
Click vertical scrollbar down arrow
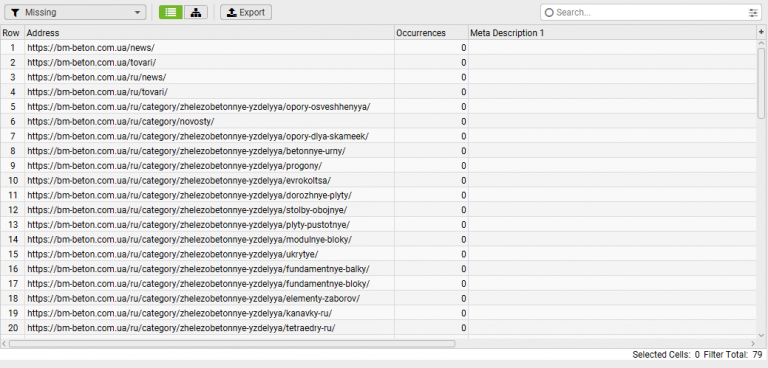(761, 335)
